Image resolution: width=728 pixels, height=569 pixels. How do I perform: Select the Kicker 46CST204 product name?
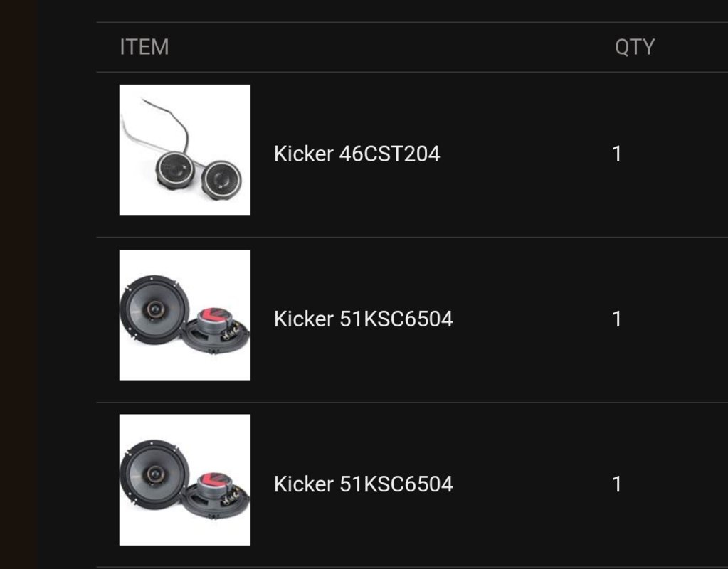357,154
